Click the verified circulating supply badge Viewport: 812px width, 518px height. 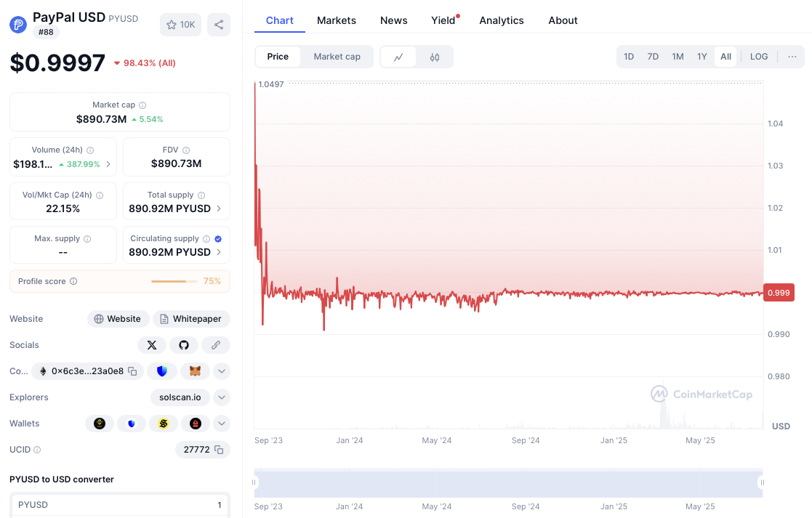click(218, 238)
